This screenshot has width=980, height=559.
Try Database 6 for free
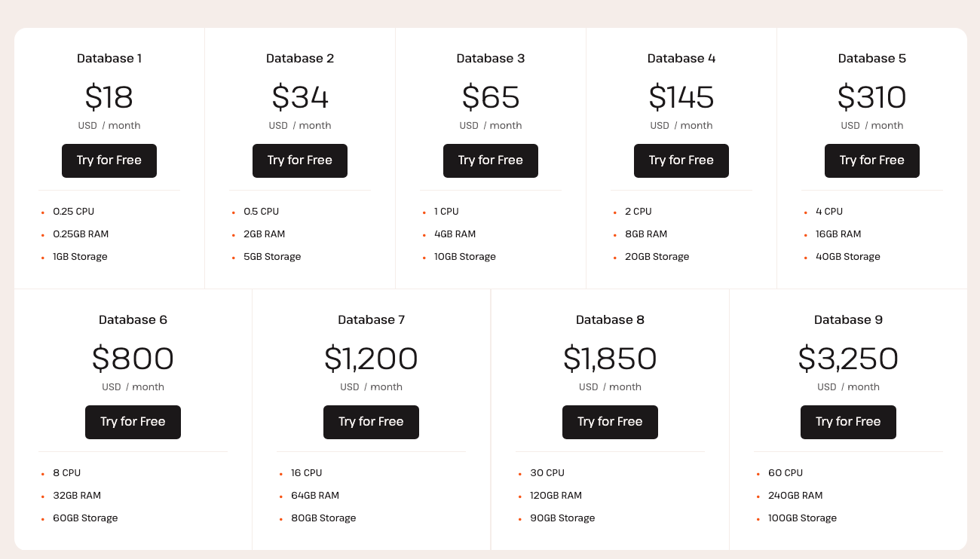tap(133, 422)
